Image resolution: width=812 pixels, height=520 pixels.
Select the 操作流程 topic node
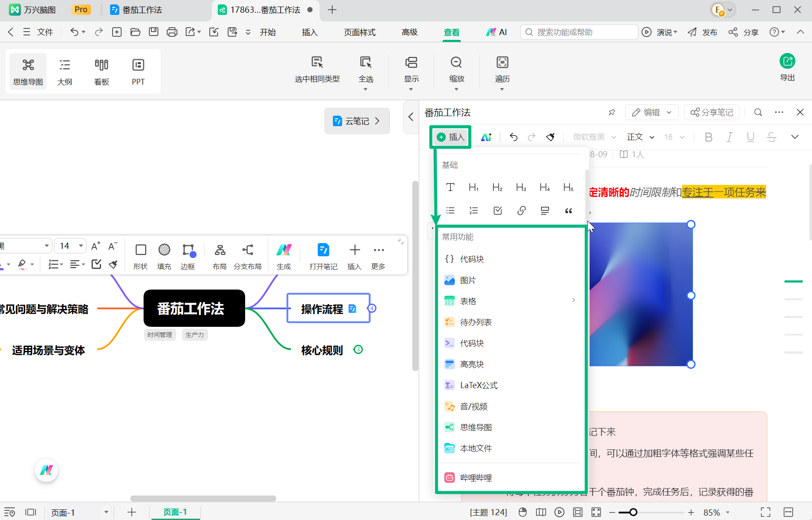coord(328,308)
